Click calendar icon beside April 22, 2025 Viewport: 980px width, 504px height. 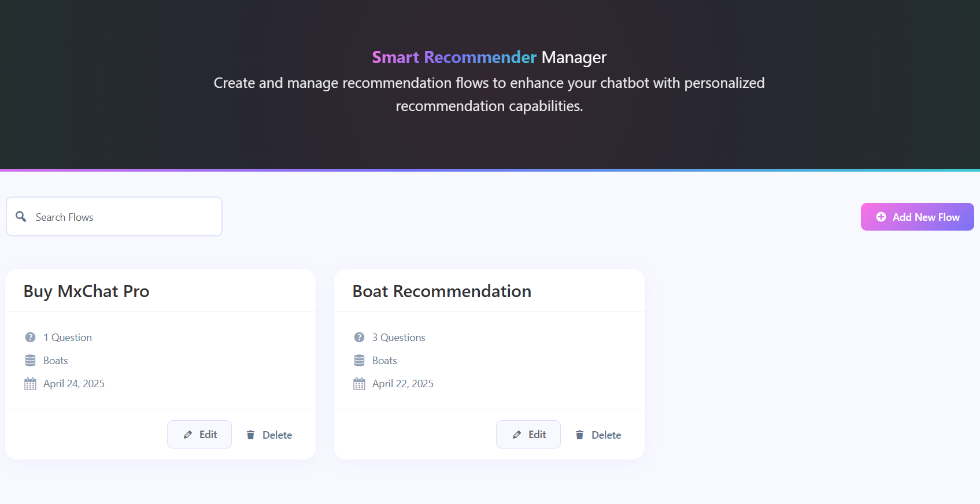tap(359, 384)
